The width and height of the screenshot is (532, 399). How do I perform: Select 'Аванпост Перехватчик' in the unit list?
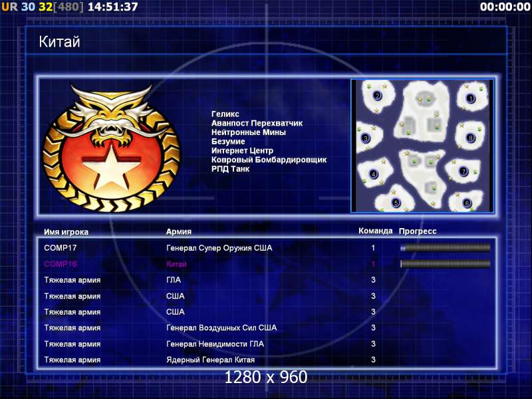coord(257,123)
